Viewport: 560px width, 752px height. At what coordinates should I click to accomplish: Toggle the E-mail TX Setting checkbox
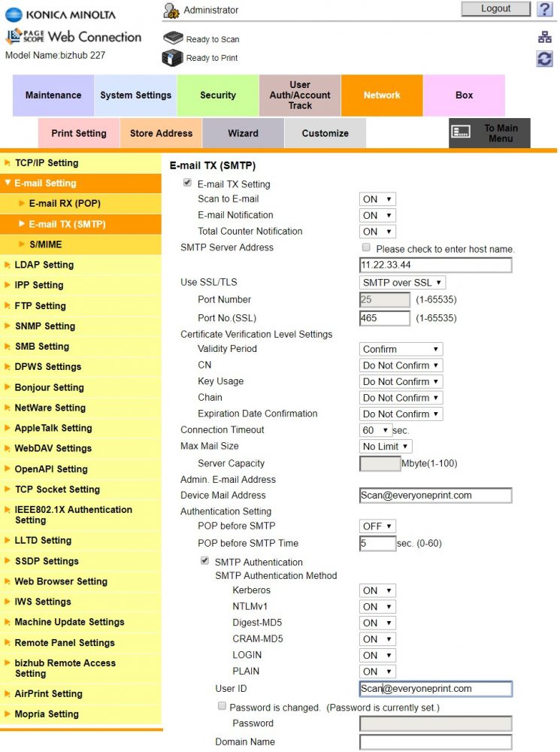coord(187,183)
